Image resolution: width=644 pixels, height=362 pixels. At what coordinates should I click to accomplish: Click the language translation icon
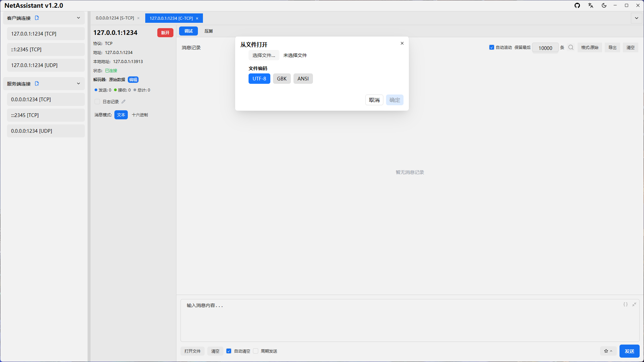(591, 5)
